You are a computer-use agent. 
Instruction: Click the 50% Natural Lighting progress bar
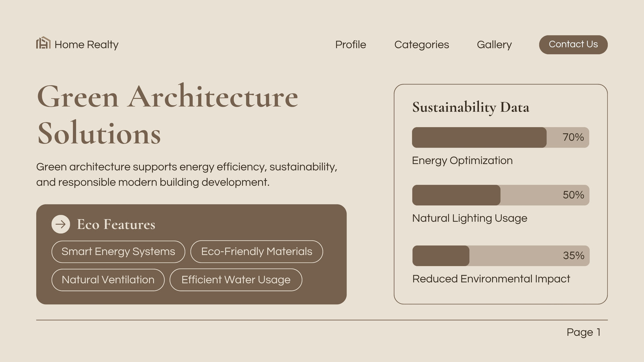500,195
